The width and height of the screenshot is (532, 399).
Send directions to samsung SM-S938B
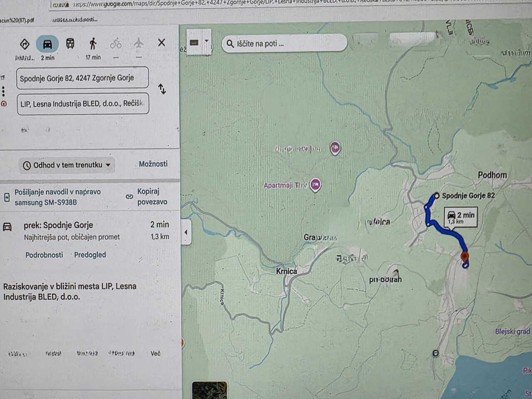(52, 197)
